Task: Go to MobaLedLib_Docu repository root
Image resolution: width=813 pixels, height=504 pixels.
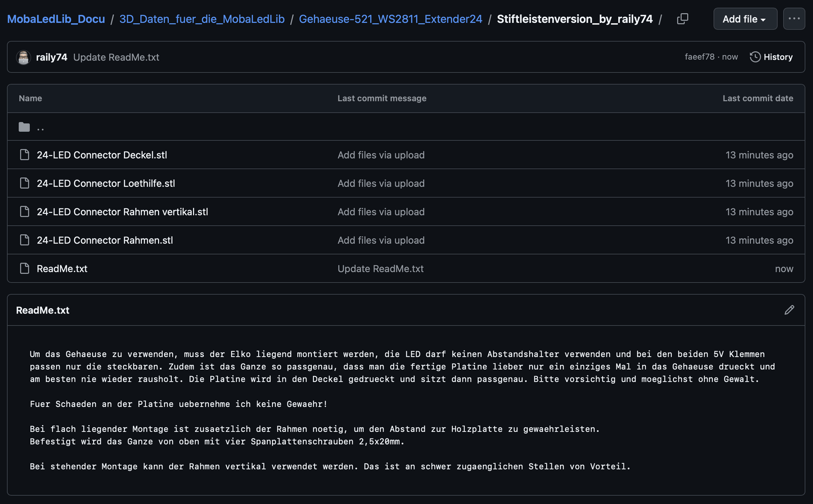Action: click(56, 19)
